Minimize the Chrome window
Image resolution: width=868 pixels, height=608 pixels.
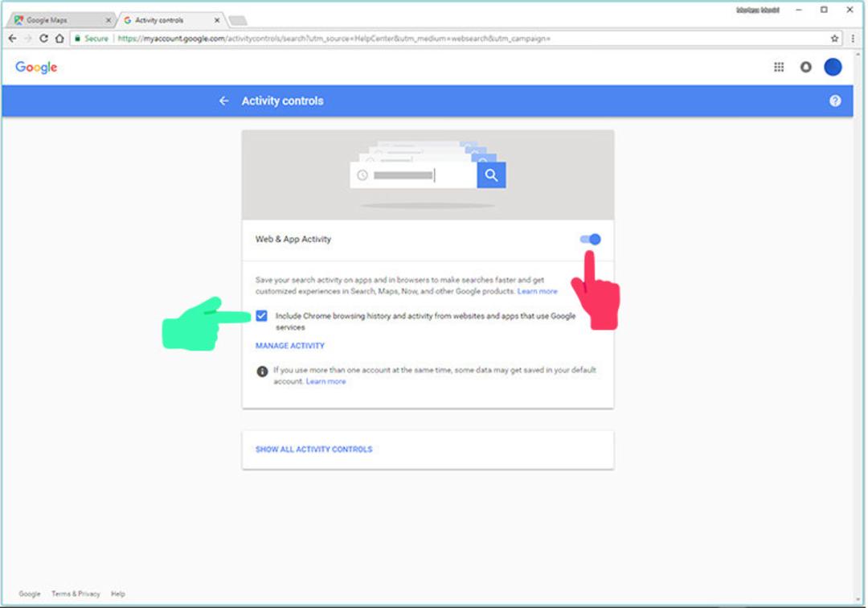799,10
